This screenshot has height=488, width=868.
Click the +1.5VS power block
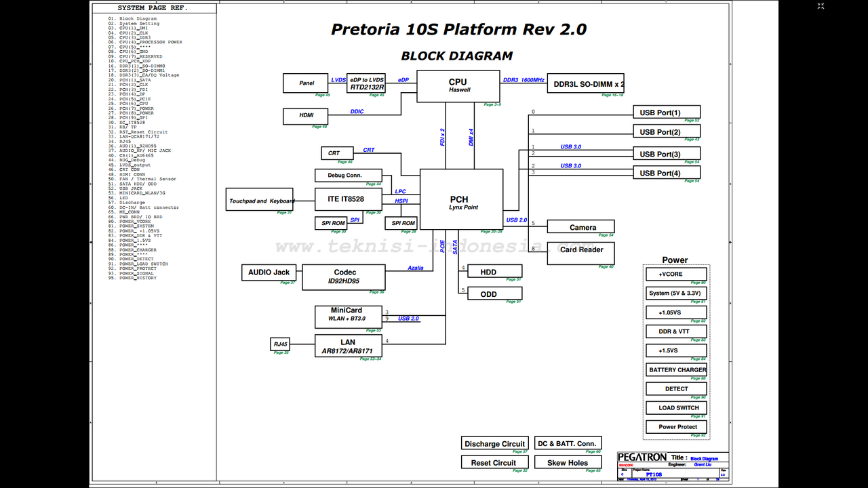[676, 350]
